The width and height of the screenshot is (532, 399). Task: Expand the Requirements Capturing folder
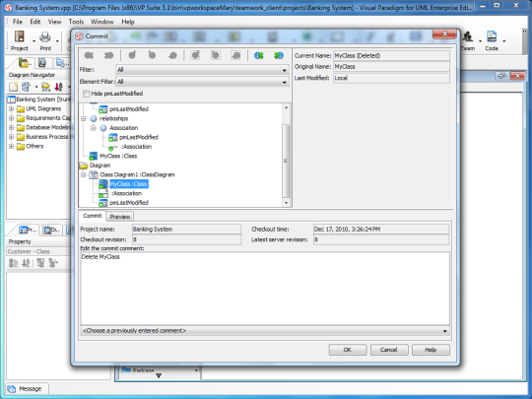[11, 118]
